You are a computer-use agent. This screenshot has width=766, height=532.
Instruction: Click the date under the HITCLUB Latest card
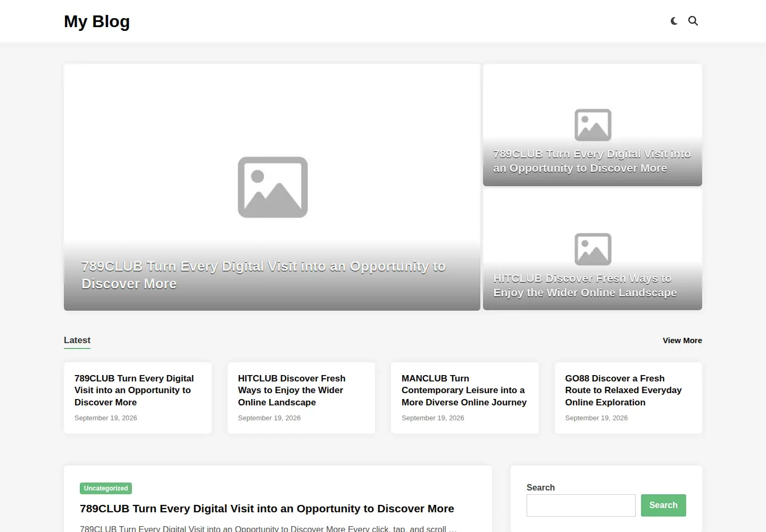click(x=269, y=418)
